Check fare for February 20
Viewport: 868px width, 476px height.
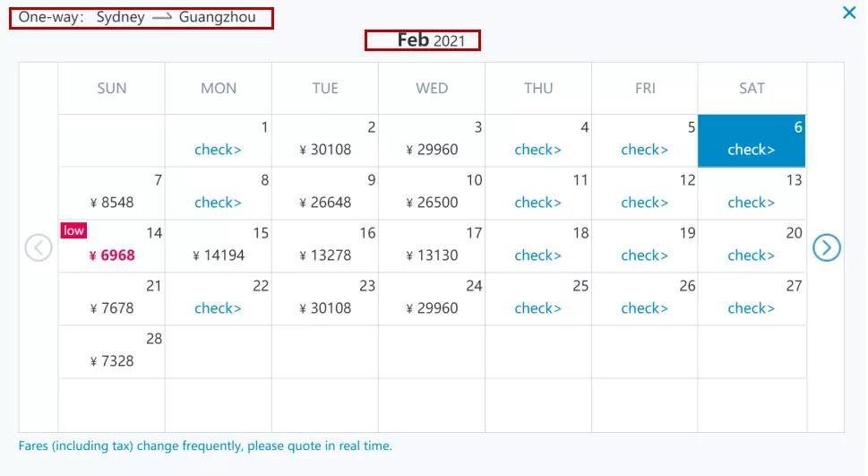(x=752, y=255)
